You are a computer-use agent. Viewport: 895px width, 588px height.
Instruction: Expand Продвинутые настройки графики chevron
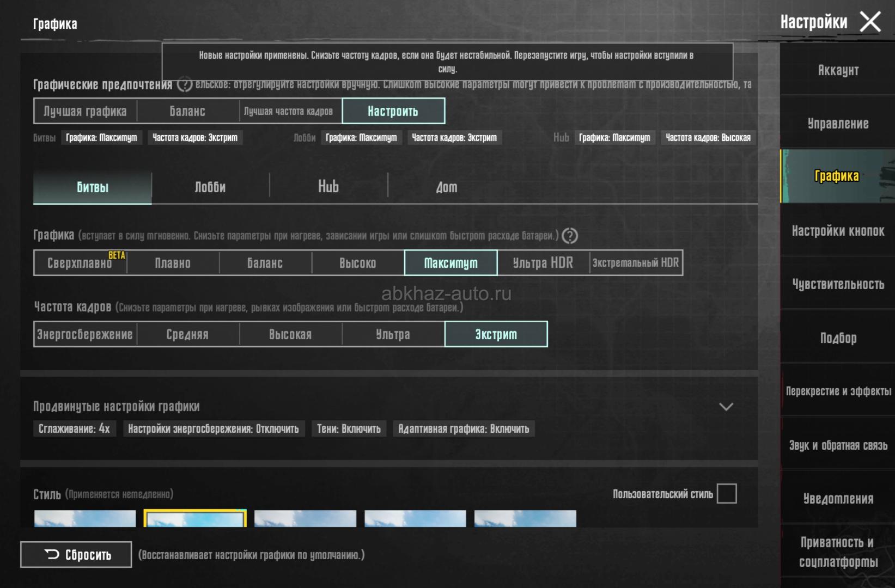pos(726,407)
